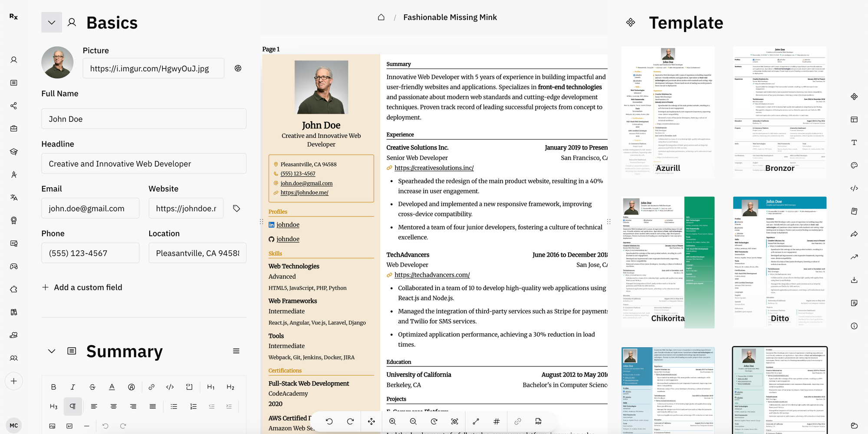868x434 pixels.
Task: Toggle page numbers hash icon
Action: pyautogui.click(x=496, y=421)
